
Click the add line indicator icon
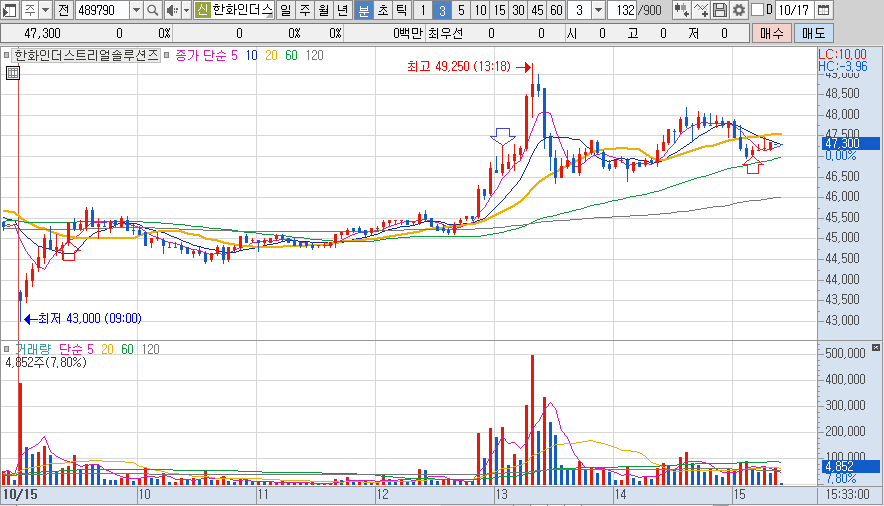click(x=700, y=10)
